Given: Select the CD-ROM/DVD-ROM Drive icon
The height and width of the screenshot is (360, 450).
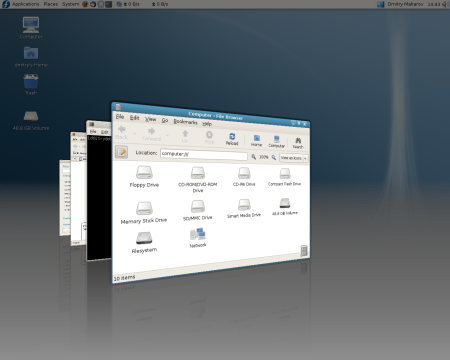Looking at the screenshot, I should point(198,179).
